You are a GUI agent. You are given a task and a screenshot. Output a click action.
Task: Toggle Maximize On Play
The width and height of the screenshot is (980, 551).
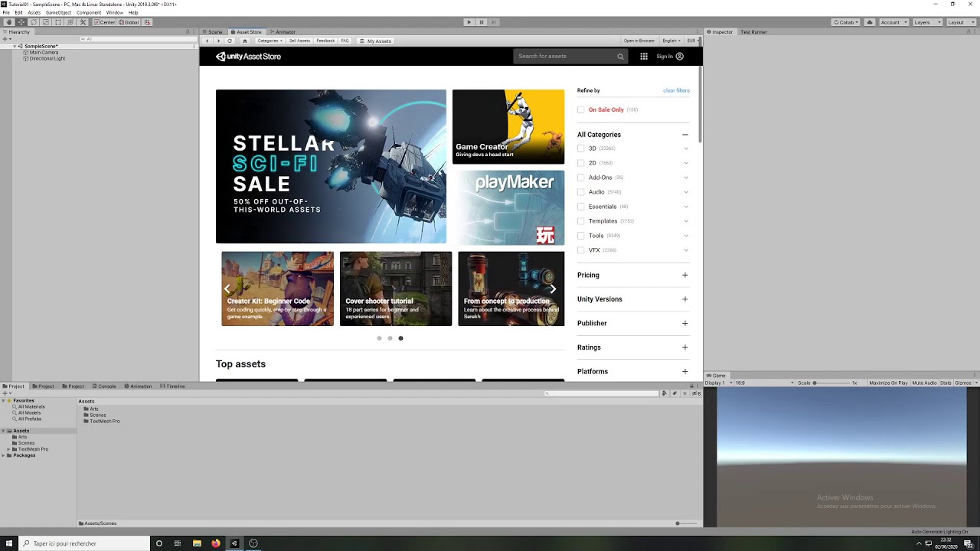(888, 383)
